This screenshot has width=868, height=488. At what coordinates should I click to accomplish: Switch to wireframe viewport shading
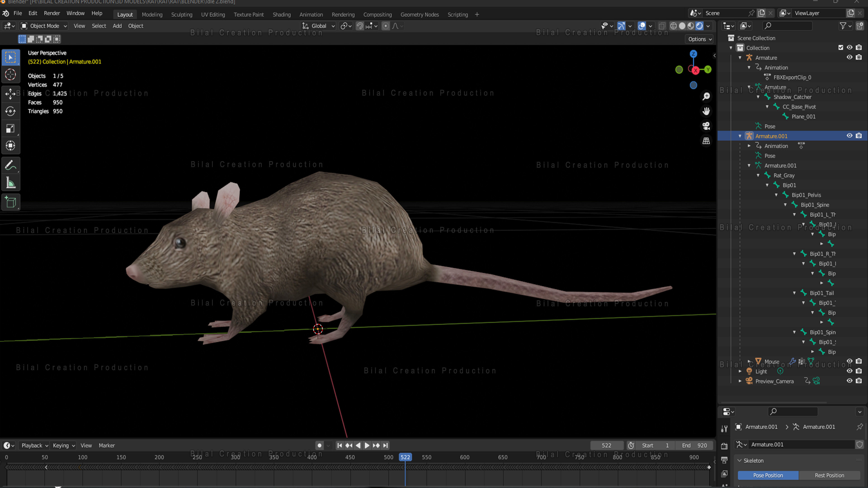(673, 26)
